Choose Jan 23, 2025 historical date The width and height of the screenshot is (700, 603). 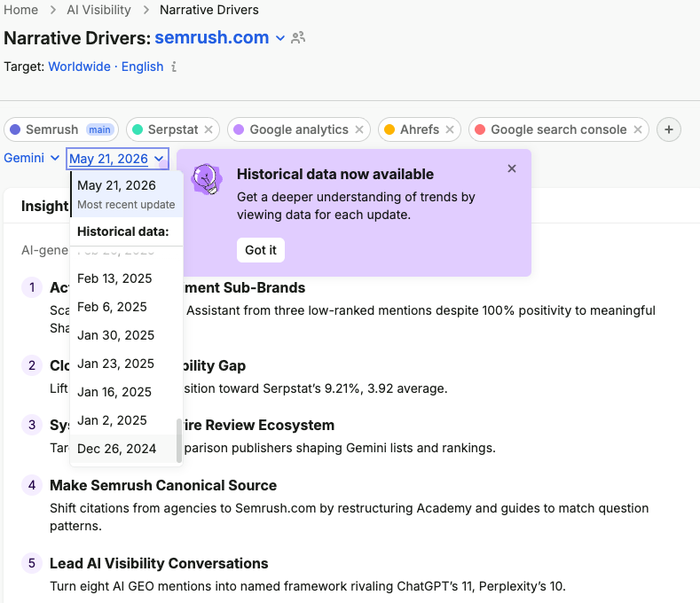127,364
